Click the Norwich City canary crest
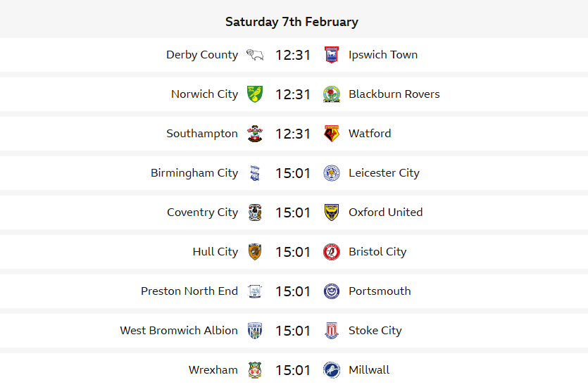The width and height of the screenshot is (588, 387). (x=255, y=94)
